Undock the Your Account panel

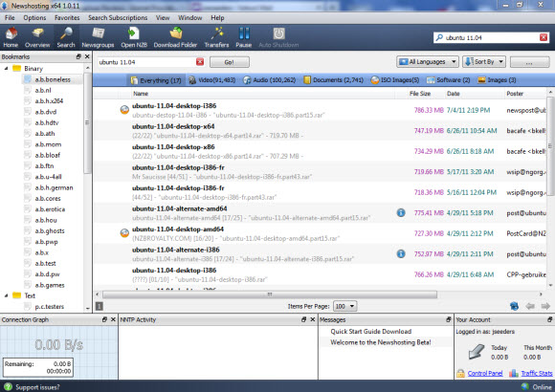point(549,319)
